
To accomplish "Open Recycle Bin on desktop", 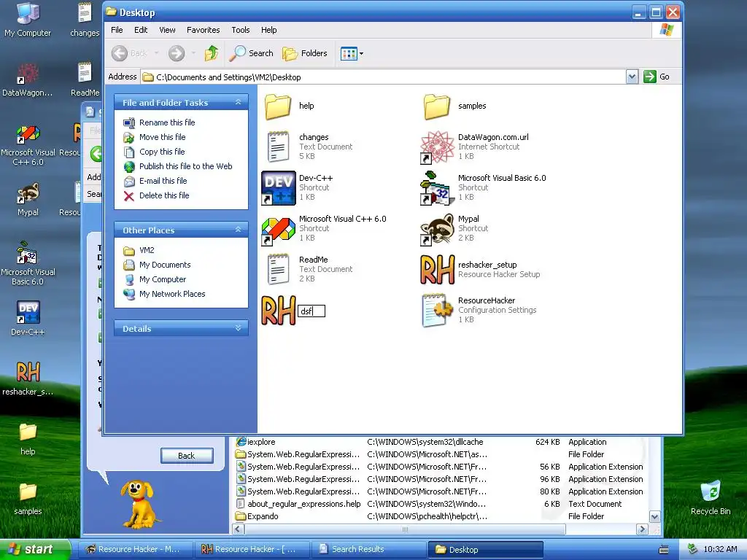I will coord(711,497).
